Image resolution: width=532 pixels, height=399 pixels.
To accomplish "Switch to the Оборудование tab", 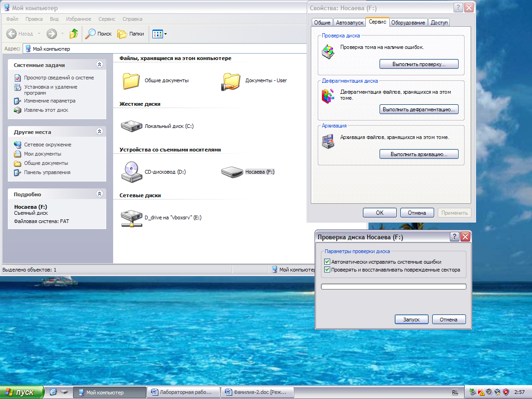I will pos(408,22).
